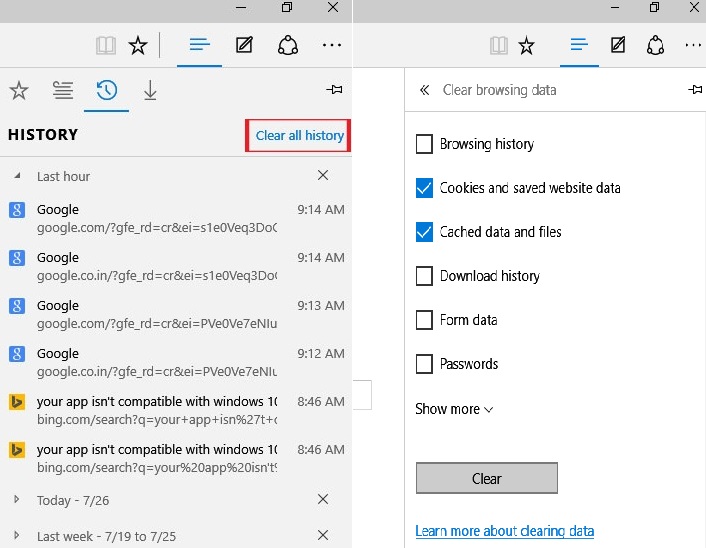Open the Hub icon in right window

tap(579, 45)
